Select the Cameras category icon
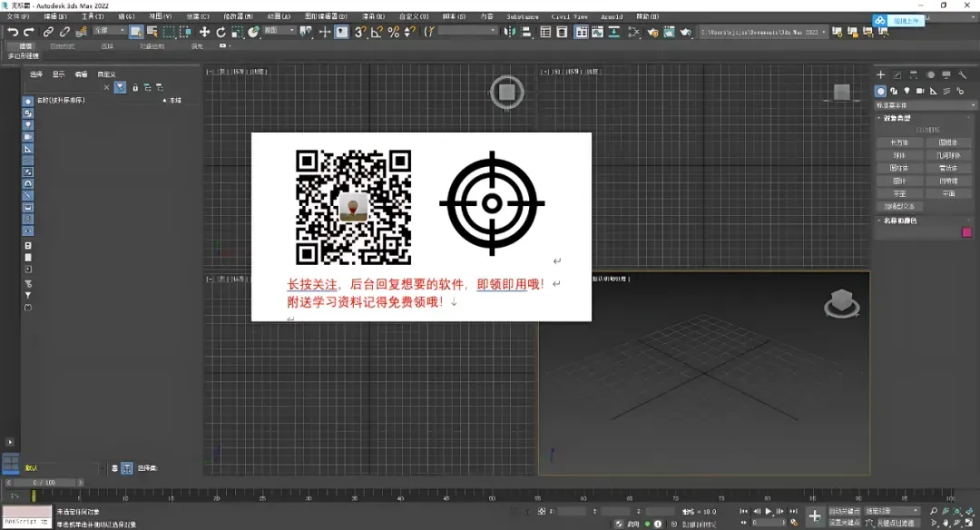The width and height of the screenshot is (980, 530). [920, 92]
